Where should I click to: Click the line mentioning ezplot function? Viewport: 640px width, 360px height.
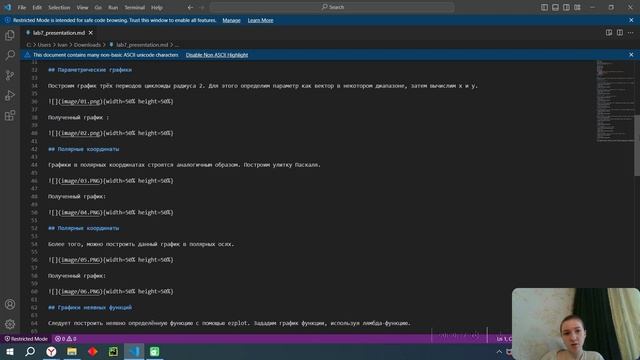point(229,323)
